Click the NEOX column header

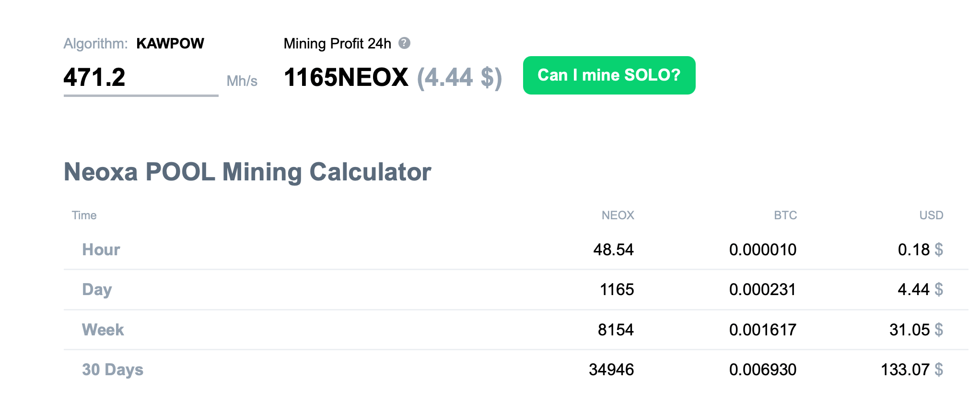pyautogui.click(x=618, y=215)
